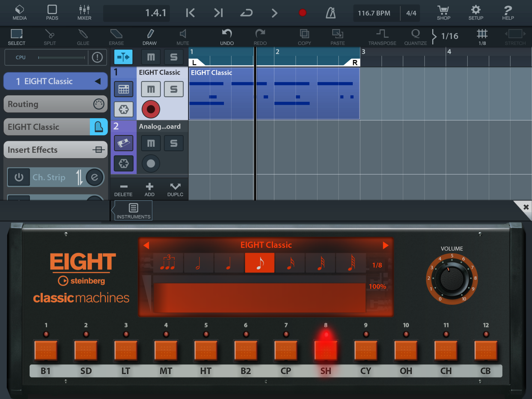The width and height of the screenshot is (532, 399).
Task: Toggle global mute above track list
Action: (151, 57)
